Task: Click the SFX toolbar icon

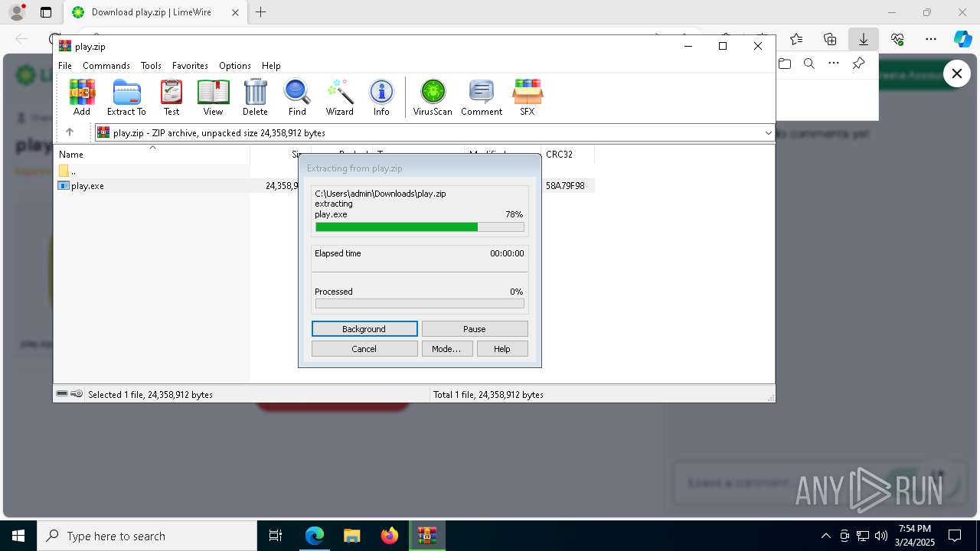Action: point(528,97)
